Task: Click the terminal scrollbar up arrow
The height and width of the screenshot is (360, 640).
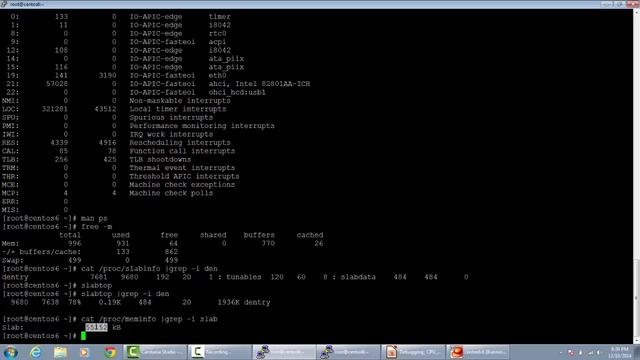Action: 636,12
